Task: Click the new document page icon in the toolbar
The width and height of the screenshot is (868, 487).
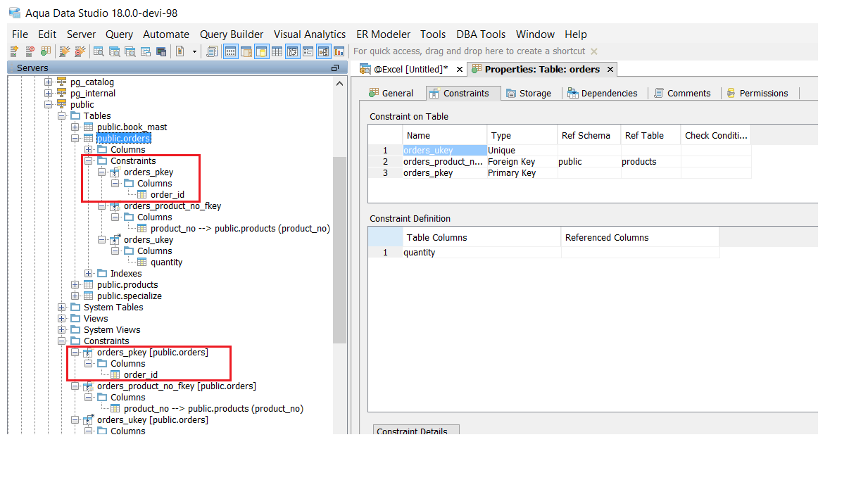Action: point(180,51)
